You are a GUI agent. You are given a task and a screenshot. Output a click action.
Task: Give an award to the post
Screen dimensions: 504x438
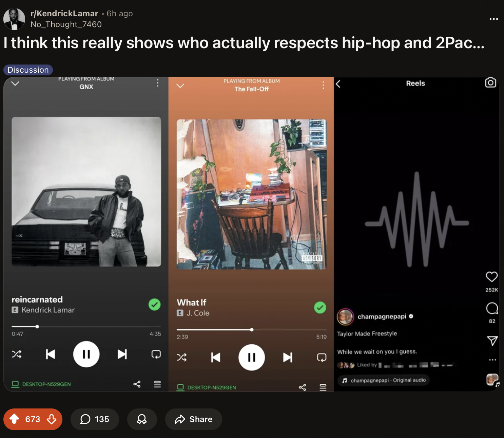pos(142,419)
